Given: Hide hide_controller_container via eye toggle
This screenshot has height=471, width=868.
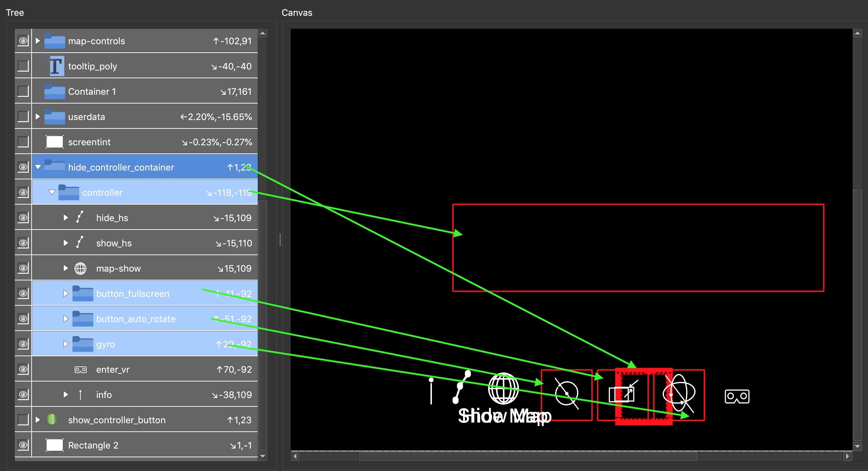Looking at the screenshot, I should coord(23,167).
